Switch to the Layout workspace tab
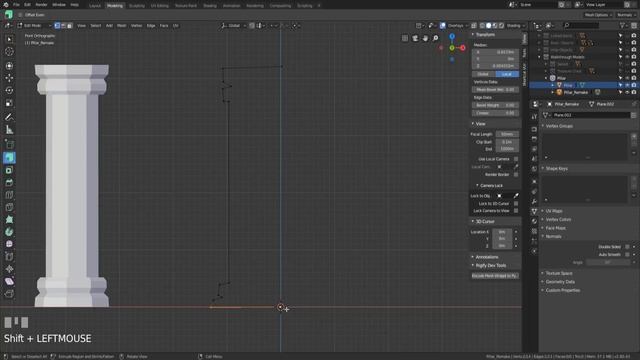 click(95, 6)
